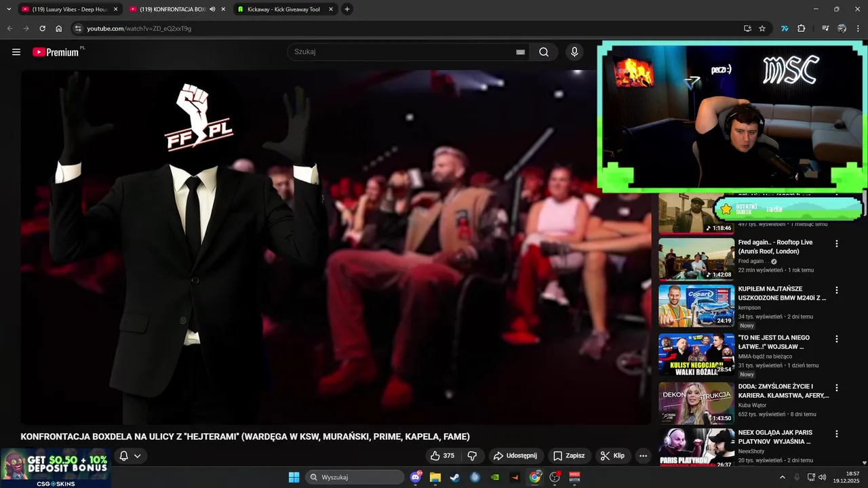Click the Klip clip button

612,456
